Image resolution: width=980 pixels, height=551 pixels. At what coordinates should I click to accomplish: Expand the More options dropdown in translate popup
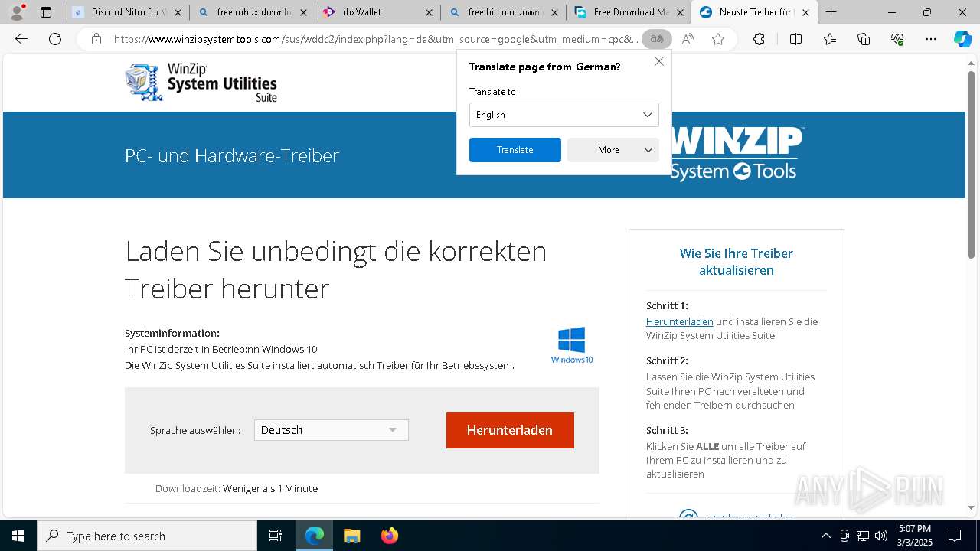coord(612,150)
